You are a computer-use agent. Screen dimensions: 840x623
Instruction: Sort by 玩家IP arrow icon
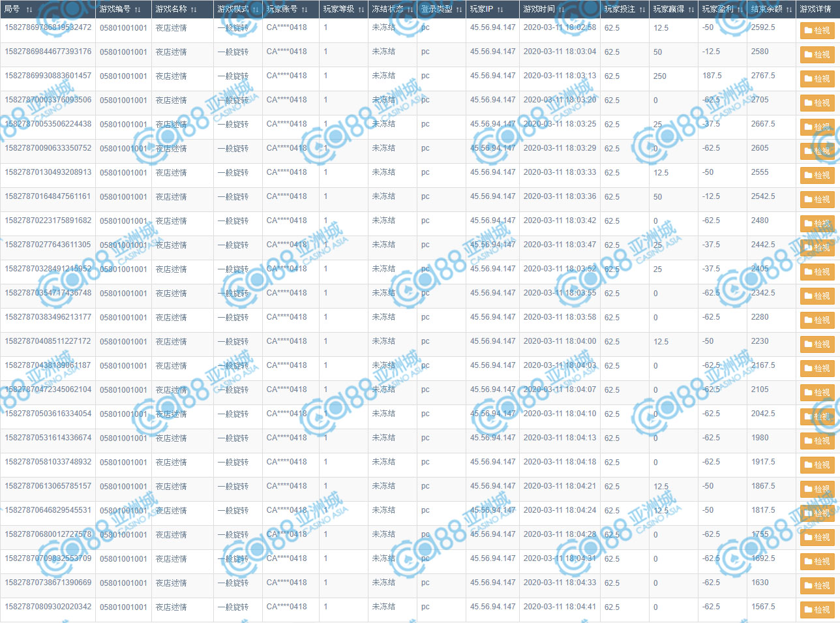(x=500, y=10)
